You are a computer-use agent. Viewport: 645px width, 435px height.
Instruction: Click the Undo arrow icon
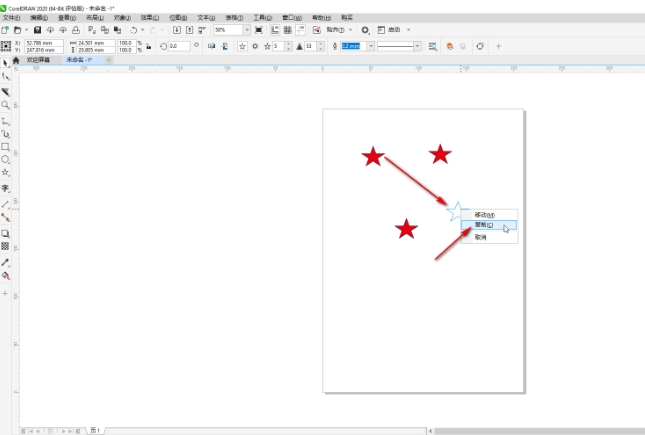tap(134, 31)
